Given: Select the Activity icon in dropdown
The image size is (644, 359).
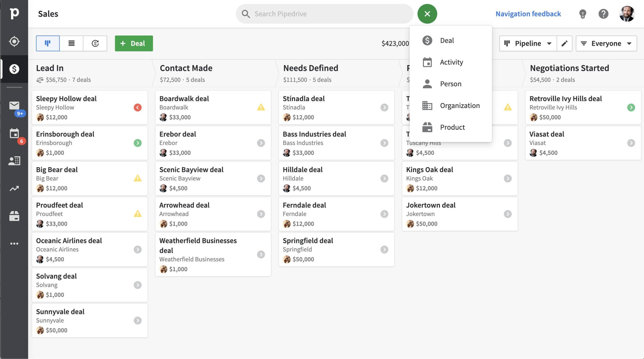Looking at the screenshot, I should pos(427,62).
